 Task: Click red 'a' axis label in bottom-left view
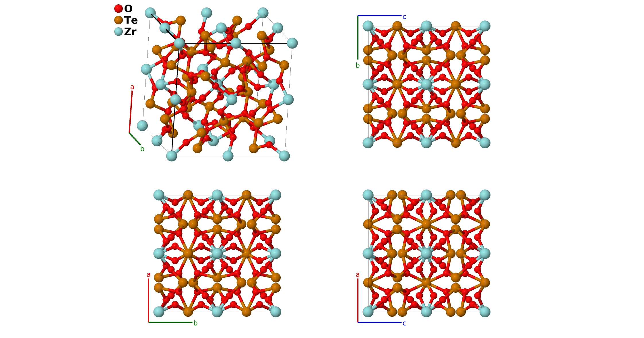(148, 275)
